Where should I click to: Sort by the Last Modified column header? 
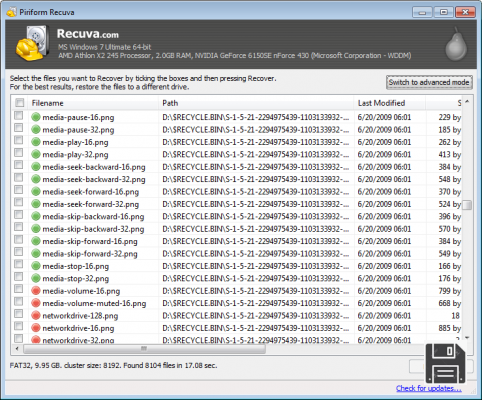pos(390,103)
